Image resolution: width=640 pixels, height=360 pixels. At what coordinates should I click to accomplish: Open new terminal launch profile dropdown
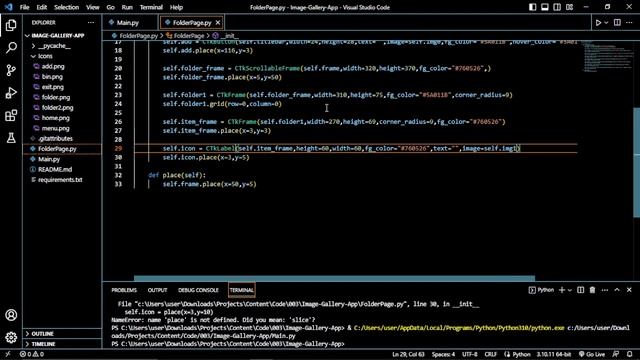click(x=570, y=290)
